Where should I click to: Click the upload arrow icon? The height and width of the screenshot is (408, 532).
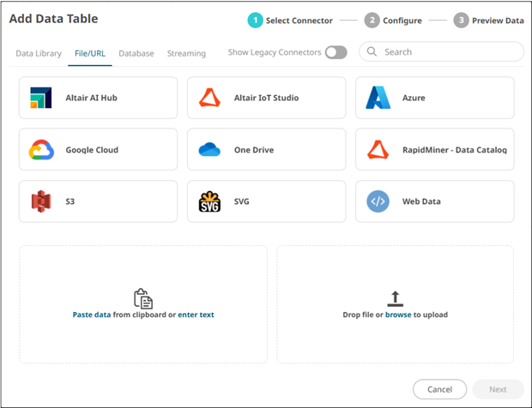point(395,298)
